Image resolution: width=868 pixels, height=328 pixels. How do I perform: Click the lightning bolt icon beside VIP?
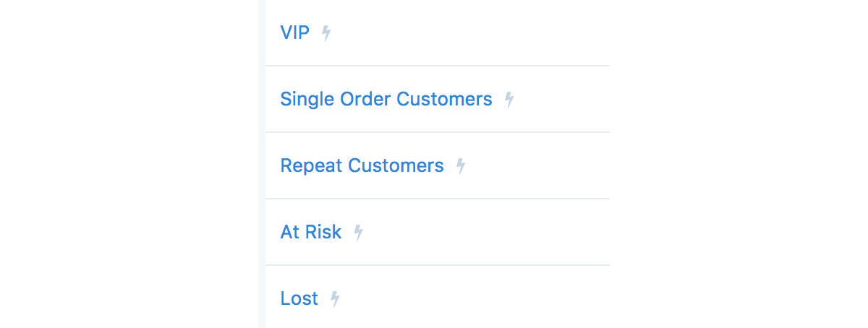[x=326, y=33]
